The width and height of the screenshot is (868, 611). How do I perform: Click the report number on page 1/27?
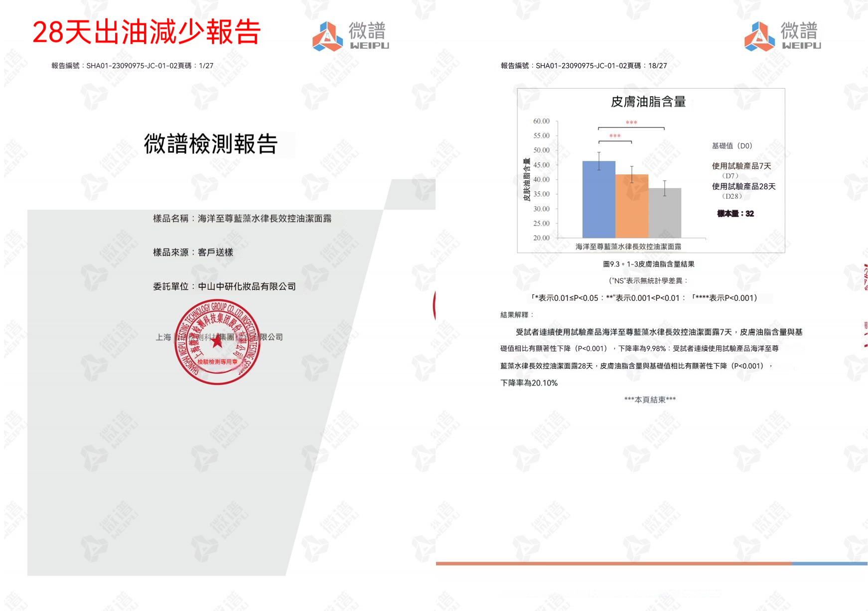(132, 66)
